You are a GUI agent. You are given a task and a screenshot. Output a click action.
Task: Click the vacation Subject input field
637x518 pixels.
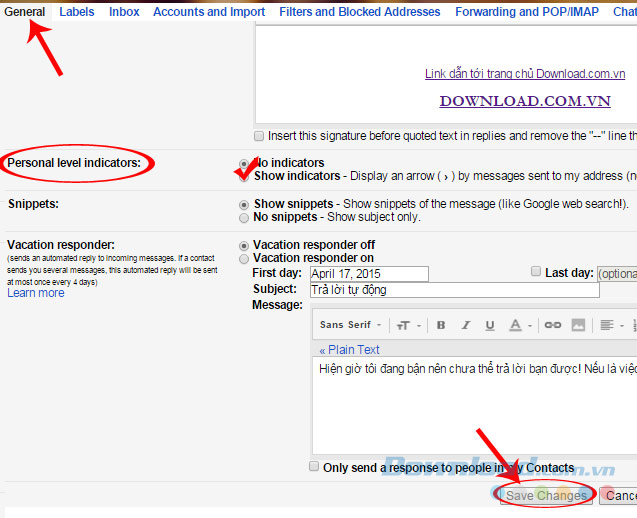coord(454,290)
